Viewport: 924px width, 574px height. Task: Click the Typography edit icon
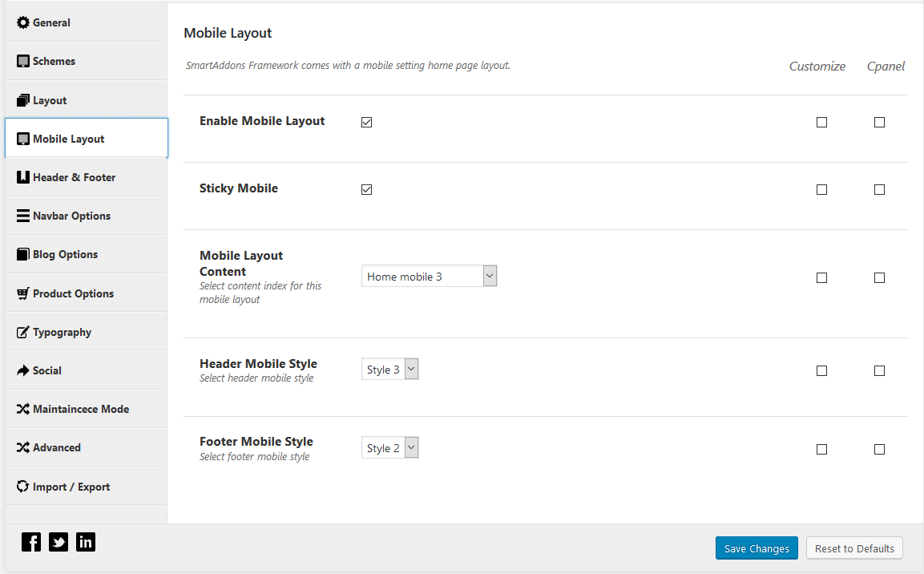click(x=23, y=332)
